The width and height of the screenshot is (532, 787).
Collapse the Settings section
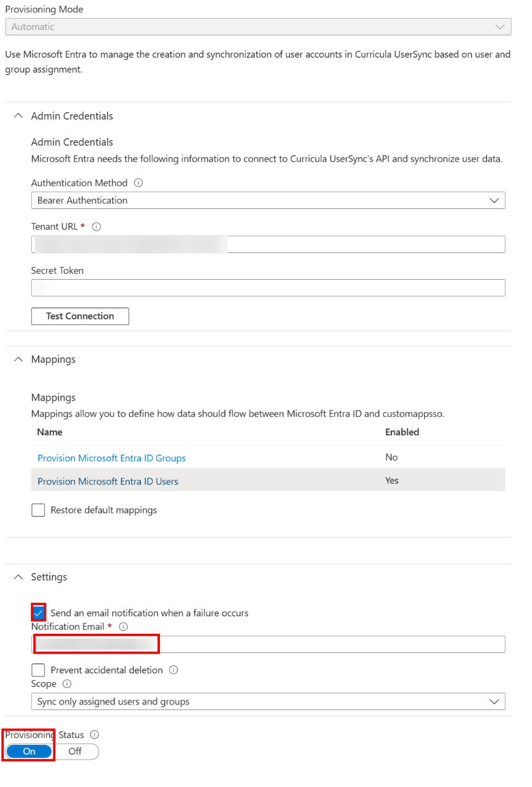pos(18,577)
